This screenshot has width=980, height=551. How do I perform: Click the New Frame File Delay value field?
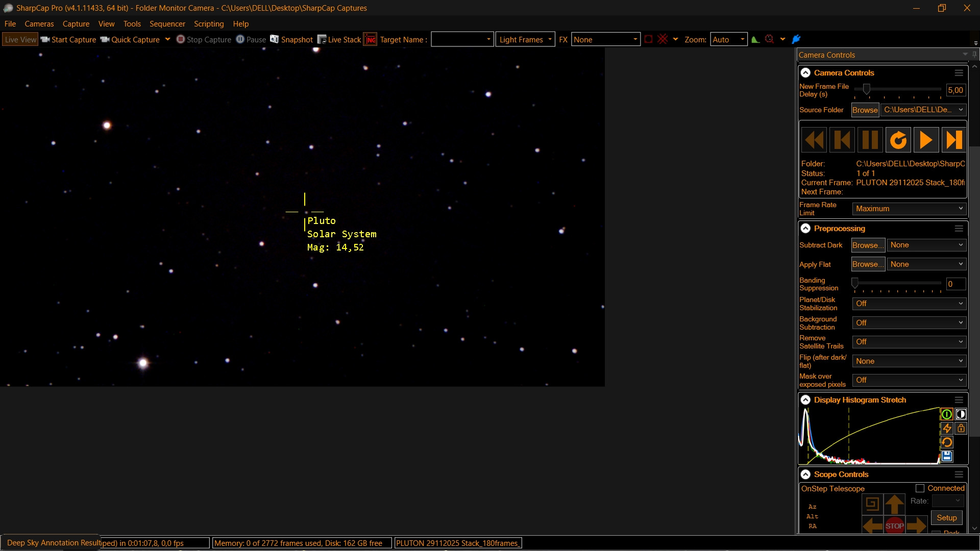(x=955, y=90)
